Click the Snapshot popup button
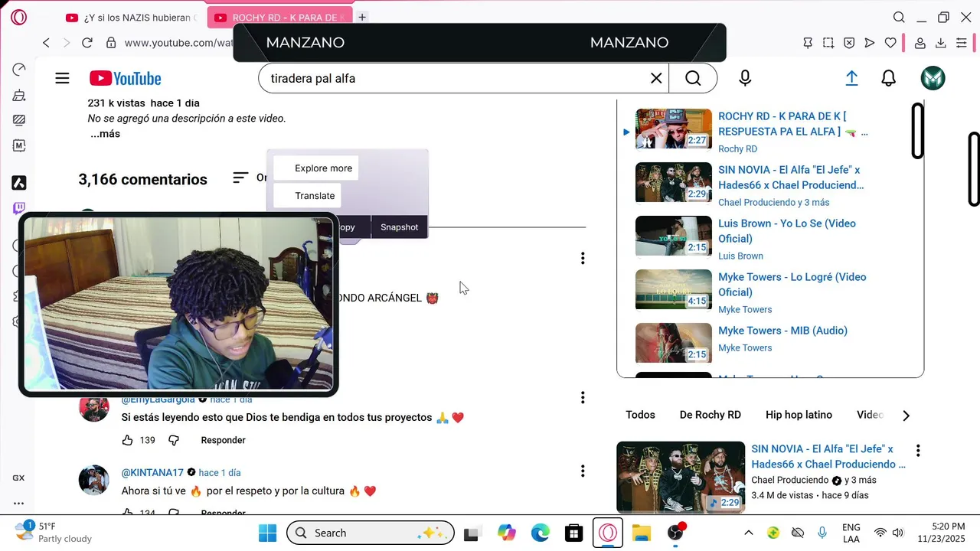 click(x=399, y=227)
